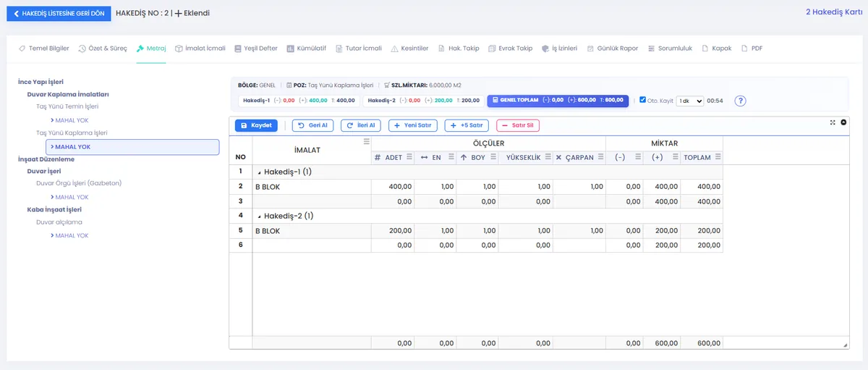Image resolution: width=868 pixels, height=370 pixels.
Task: Click ADET cell 200,00 in row 5
Action: point(393,231)
